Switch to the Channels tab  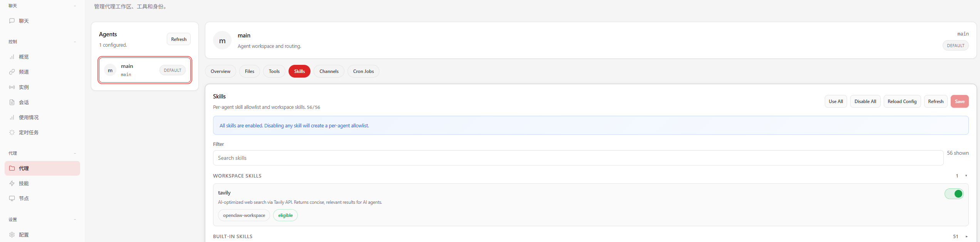(x=329, y=71)
